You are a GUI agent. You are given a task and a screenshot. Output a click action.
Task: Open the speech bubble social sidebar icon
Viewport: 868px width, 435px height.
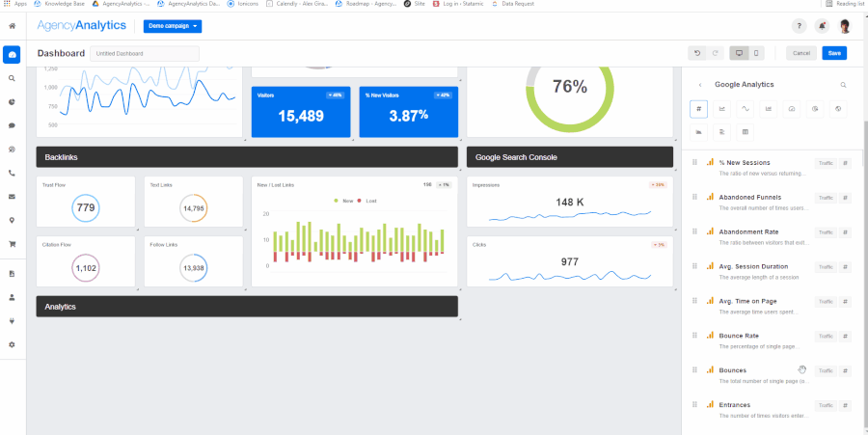(x=12, y=125)
